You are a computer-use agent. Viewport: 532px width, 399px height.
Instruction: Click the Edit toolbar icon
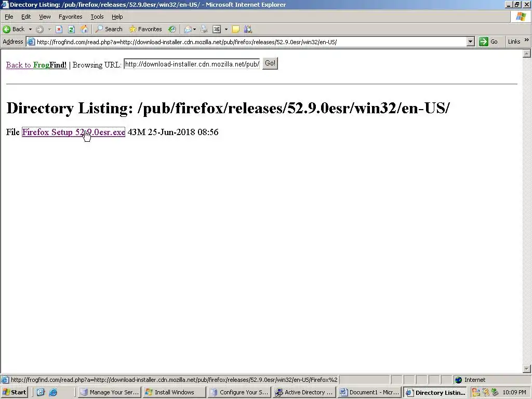(x=217, y=29)
